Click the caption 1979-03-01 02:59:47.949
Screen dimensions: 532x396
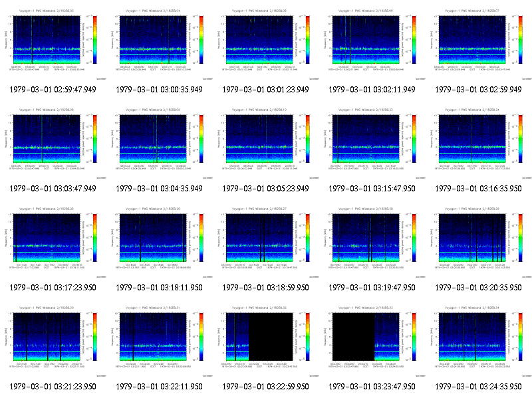pyautogui.click(x=53, y=90)
